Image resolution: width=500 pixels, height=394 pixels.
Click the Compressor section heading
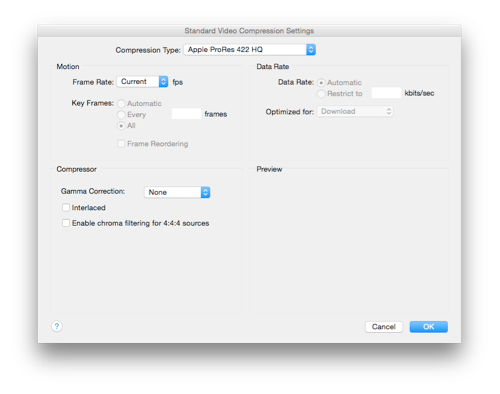77,169
